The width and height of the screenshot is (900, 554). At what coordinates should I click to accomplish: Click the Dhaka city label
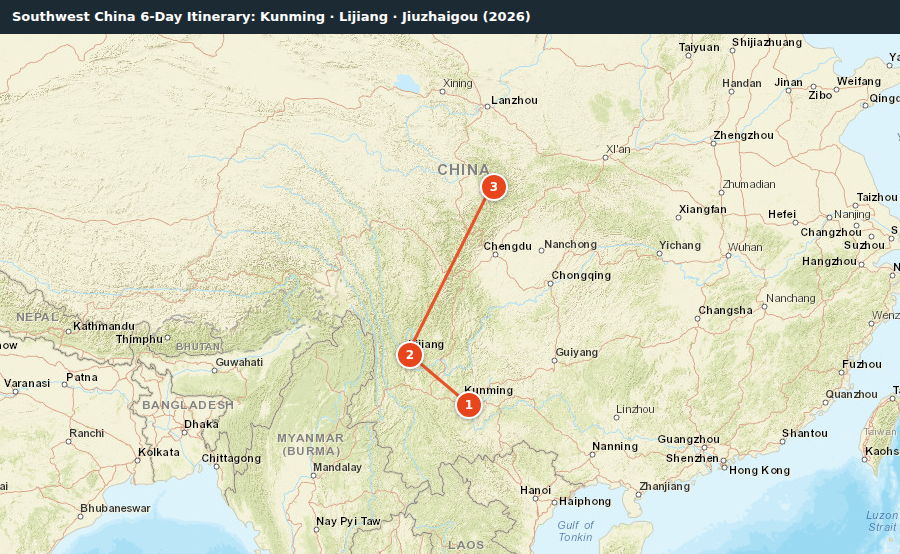[201, 424]
